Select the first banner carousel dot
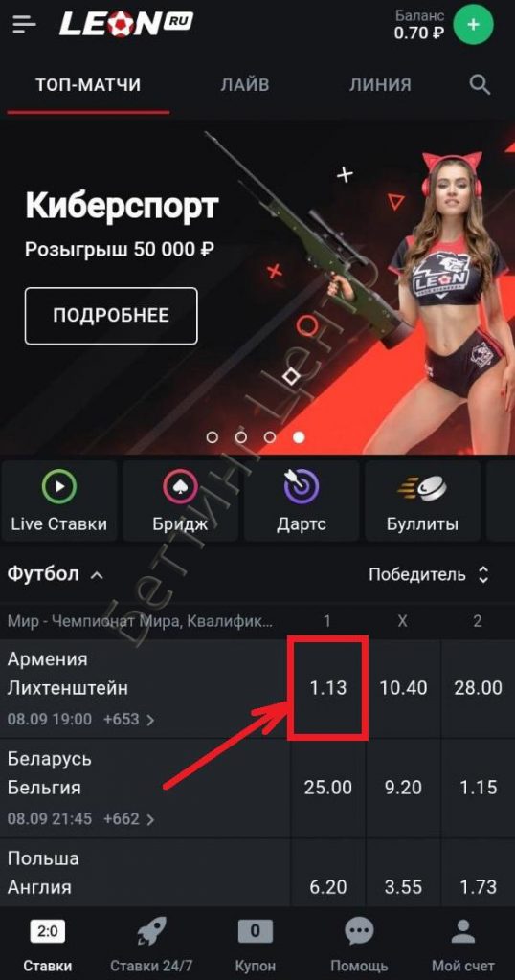Screen dimensions: 515x980 tap(213, 437)
